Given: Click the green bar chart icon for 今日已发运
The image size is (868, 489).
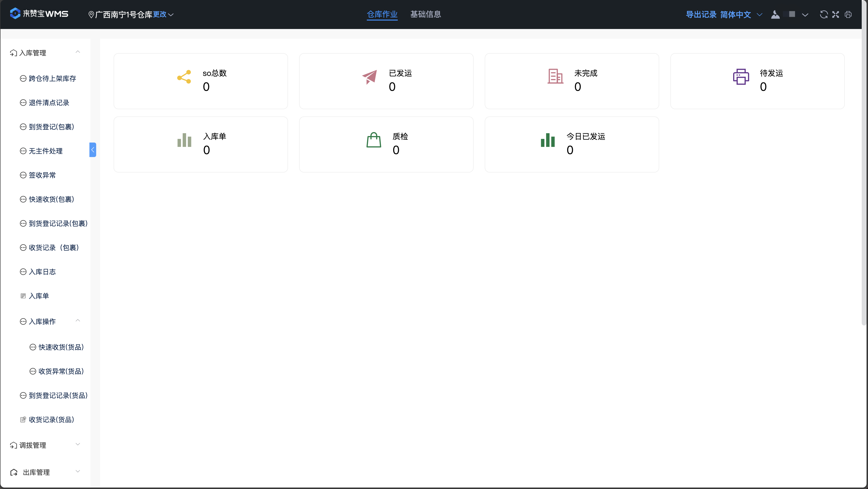Looking at the screenshot, I should (548, 140).
